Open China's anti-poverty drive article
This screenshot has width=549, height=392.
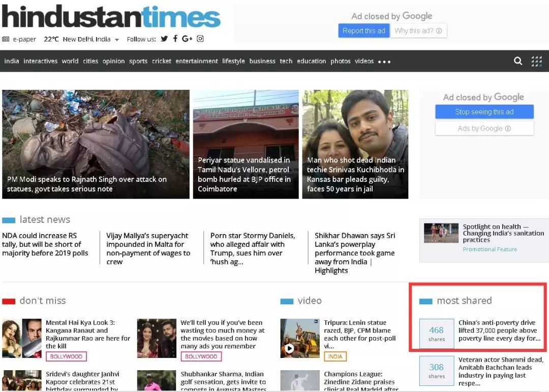499,331
